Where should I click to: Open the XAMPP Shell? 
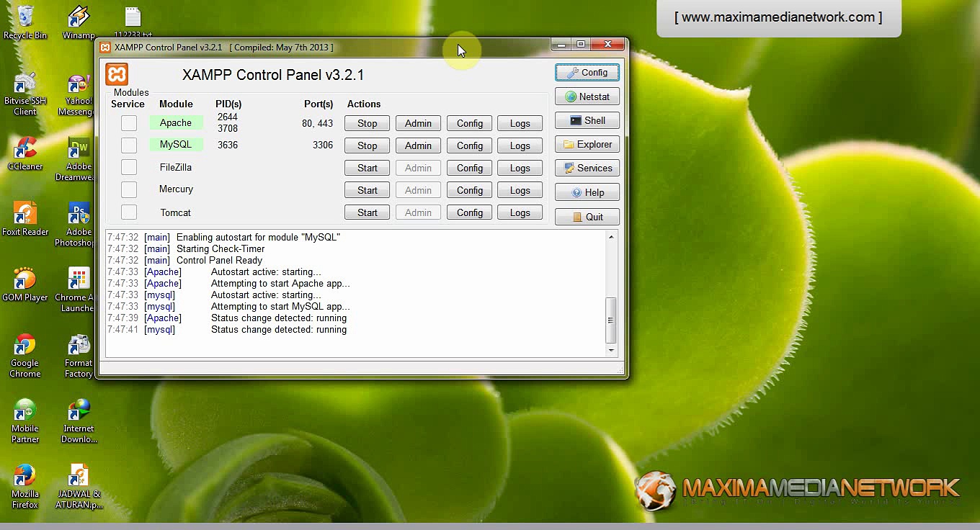click(x=587, y=120)
